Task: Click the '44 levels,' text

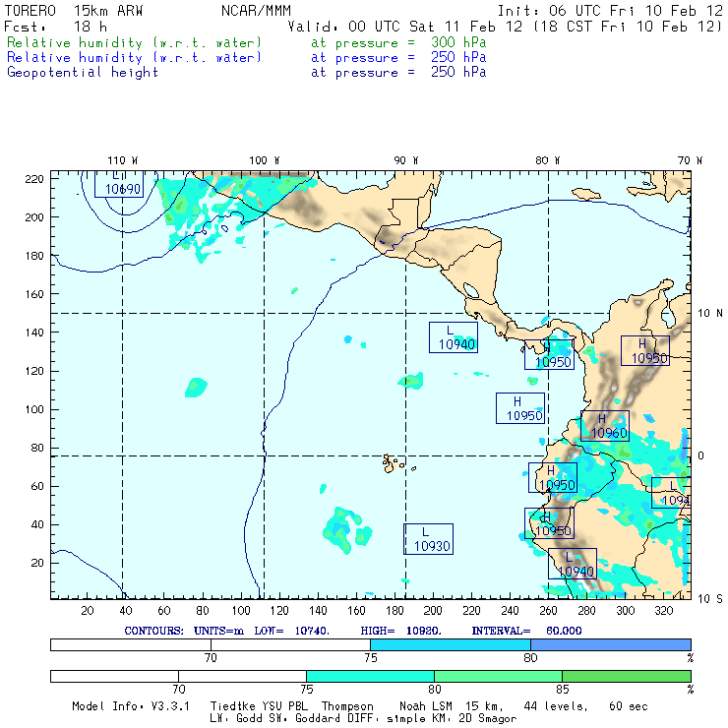Action: (556, 706)
